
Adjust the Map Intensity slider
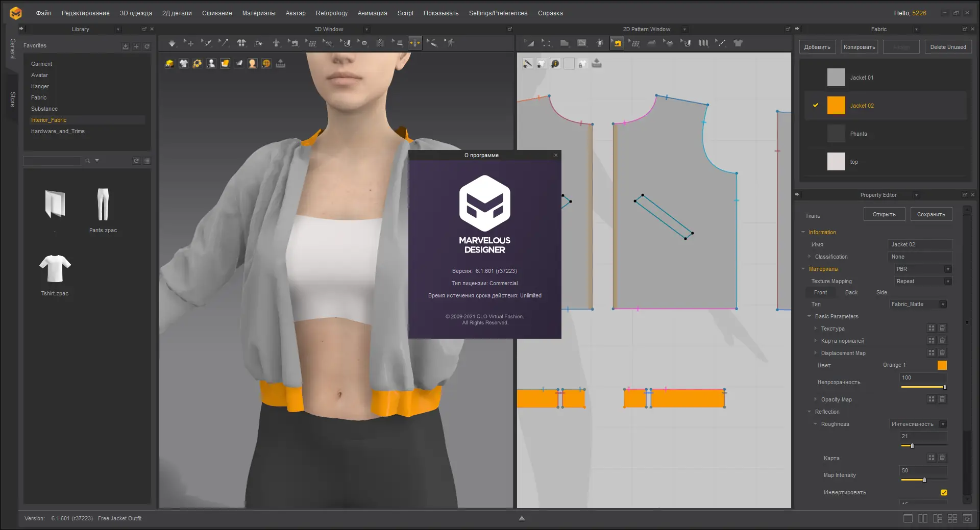[x=924, y=480]
